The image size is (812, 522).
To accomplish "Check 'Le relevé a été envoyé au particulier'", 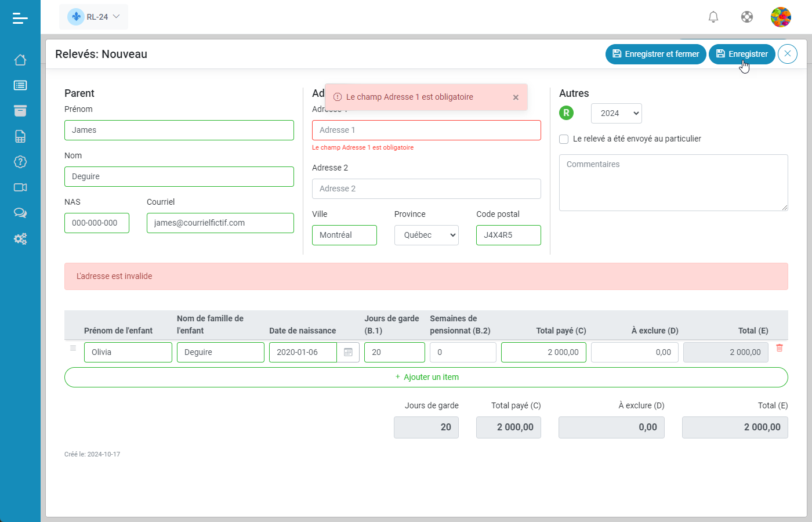I will (x=564, y=139).
